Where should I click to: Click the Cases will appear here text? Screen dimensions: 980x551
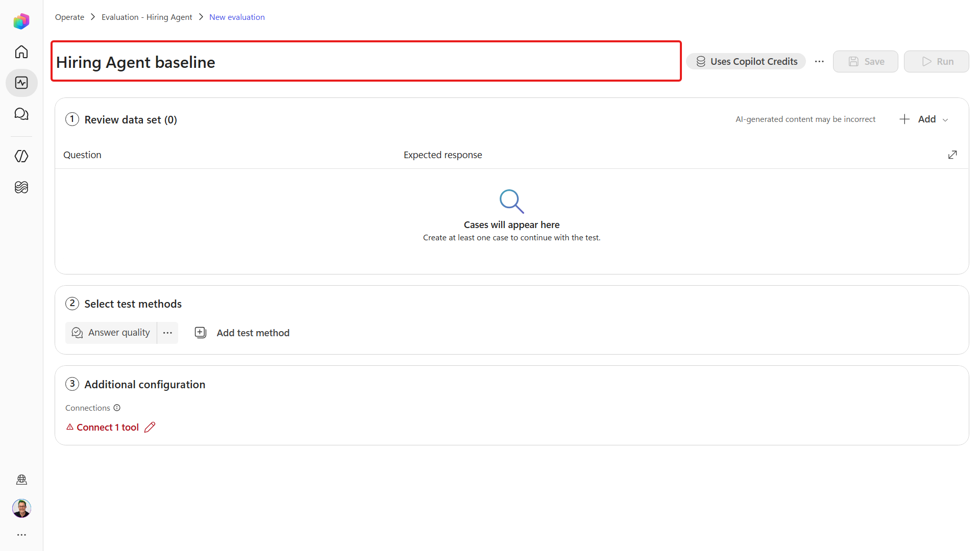click(x=511, y=225)
